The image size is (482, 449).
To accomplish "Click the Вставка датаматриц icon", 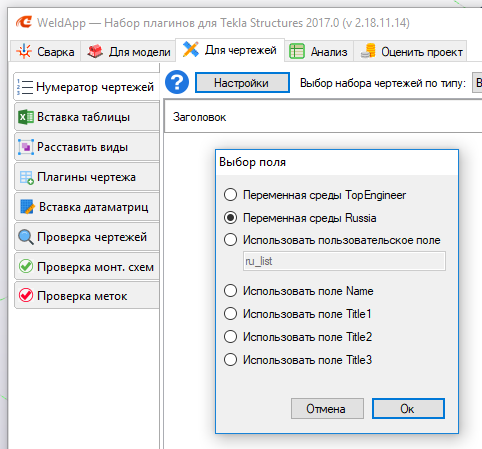I will 27,207.
